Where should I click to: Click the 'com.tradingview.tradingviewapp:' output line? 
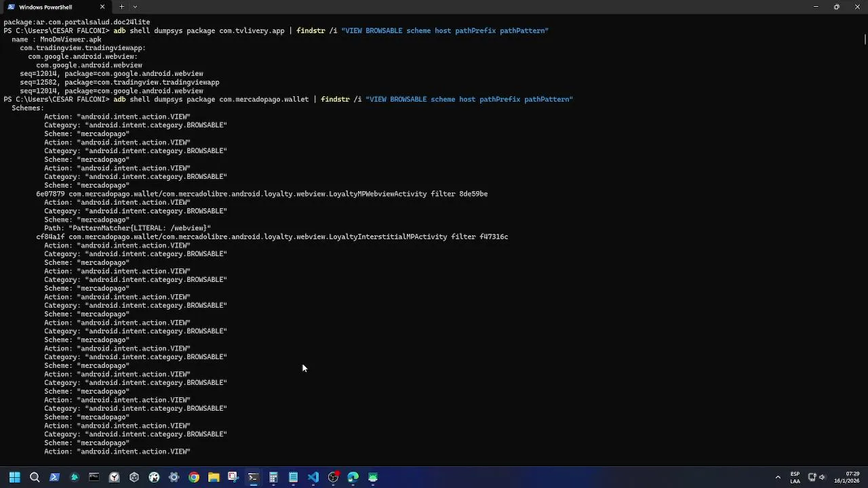(83, 48)
